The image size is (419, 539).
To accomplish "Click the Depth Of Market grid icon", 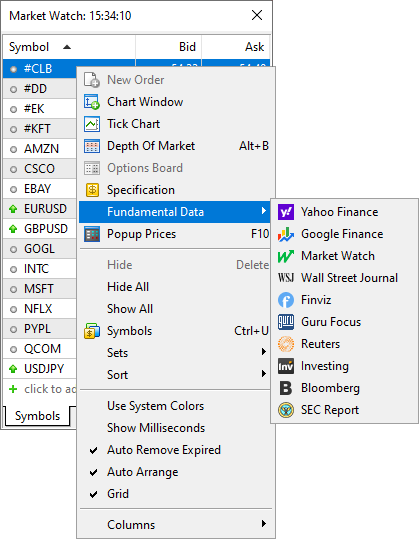I will point(92,146).
